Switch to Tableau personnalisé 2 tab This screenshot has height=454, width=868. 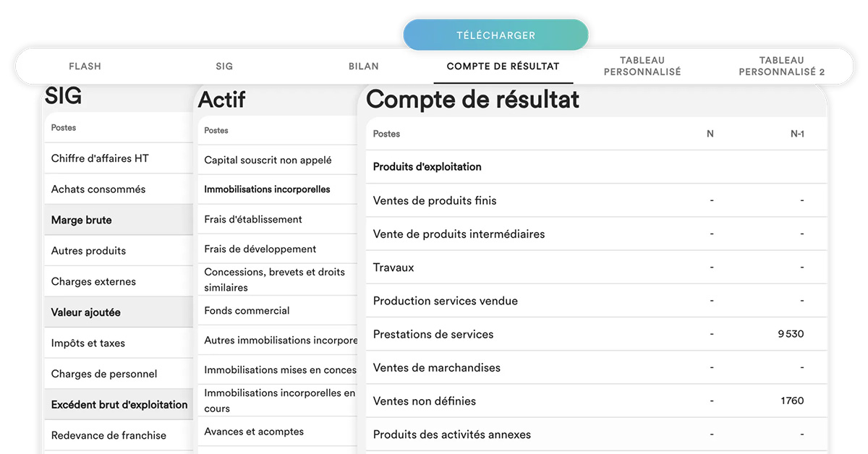point(781,67)
